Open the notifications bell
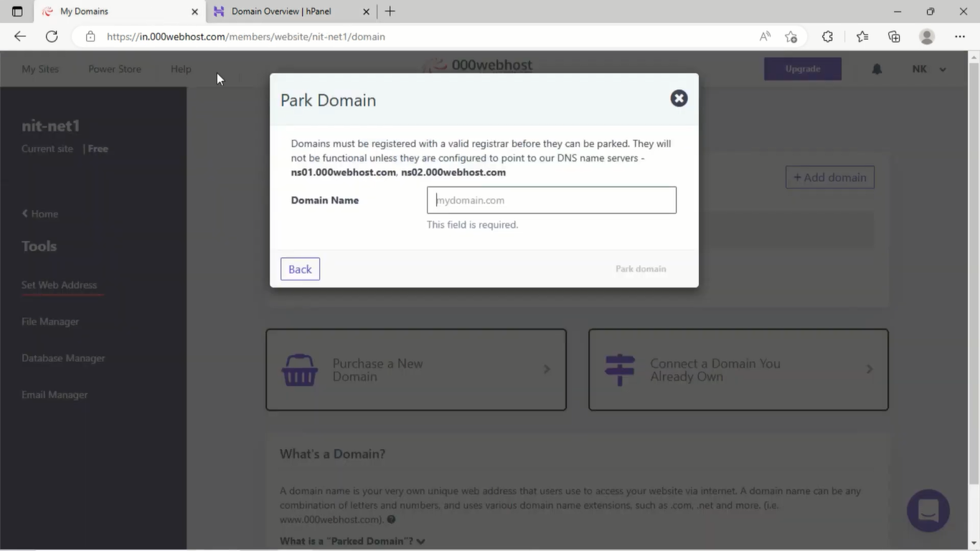The width and height of the screenshot is (980, 551). click(877, 69)
